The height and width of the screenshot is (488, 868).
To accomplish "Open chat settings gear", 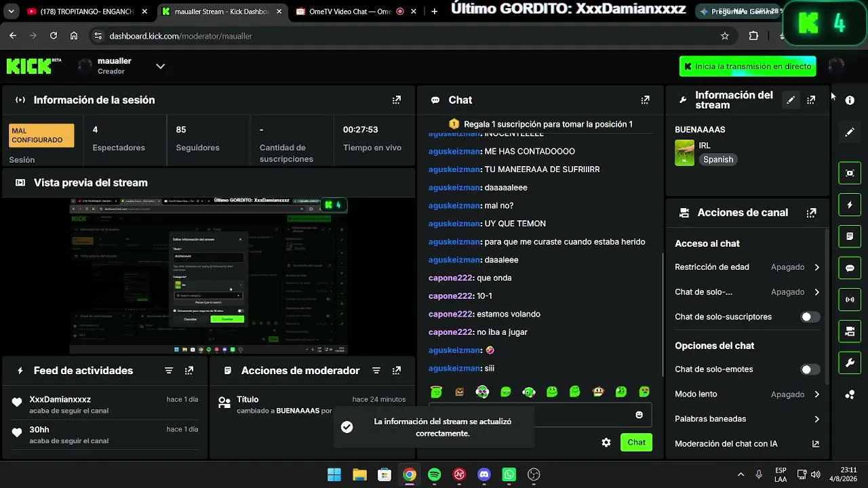I will click(x=606, y=443).
